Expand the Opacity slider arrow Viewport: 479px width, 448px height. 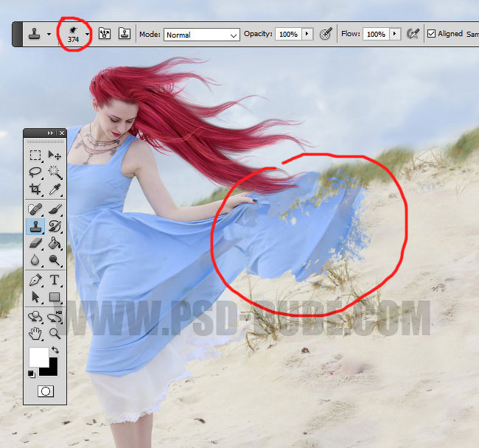coord(307,34)
